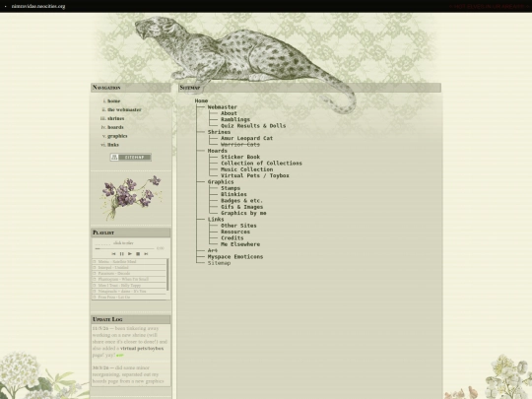The width and height of the screenshot is (532, 399).
Task: Open the About sitemap entry
Action: point(229,113)
